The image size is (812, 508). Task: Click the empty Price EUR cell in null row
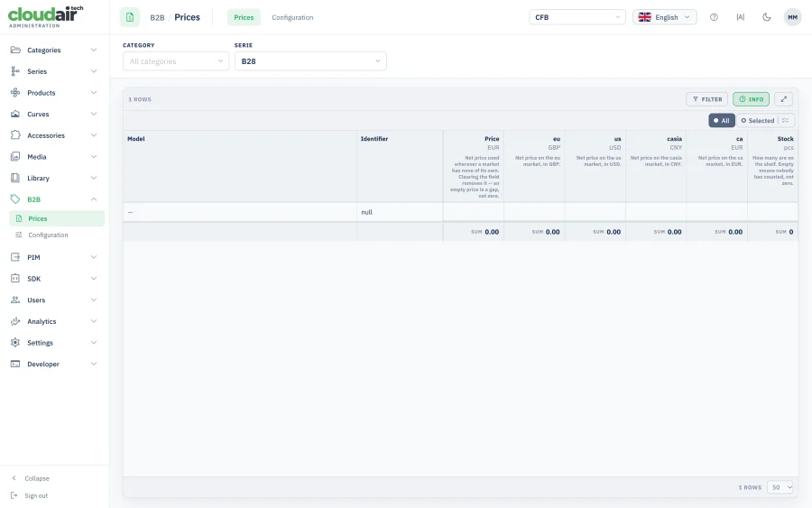[474, 212]
